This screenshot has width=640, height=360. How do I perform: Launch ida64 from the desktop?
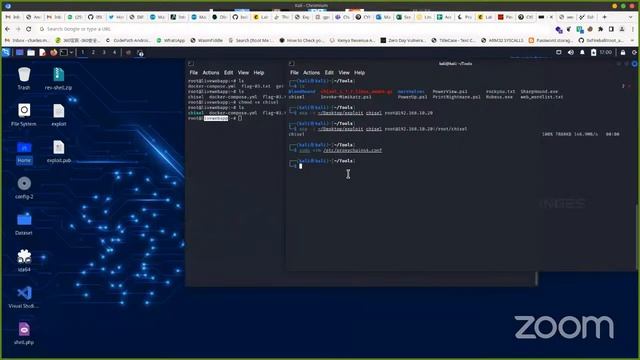24,260
